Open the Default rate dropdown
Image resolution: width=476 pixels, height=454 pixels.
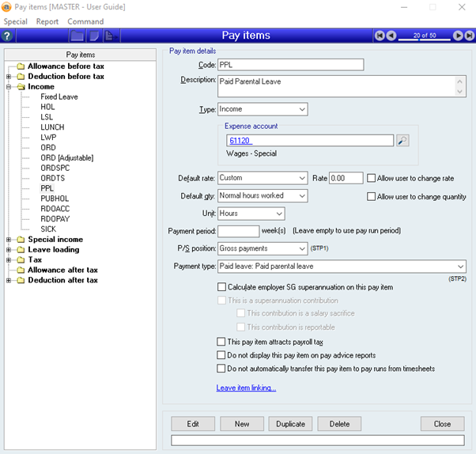click(x=302, y=178)
